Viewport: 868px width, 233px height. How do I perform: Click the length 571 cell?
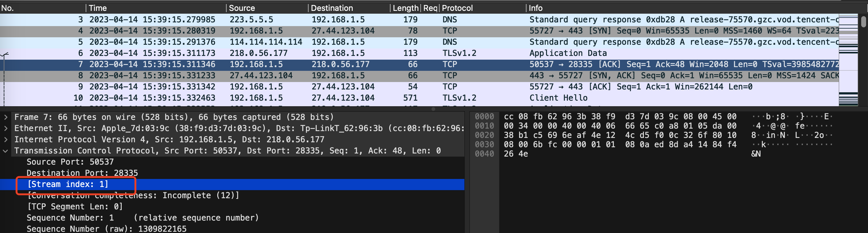(x=410, y=98)
